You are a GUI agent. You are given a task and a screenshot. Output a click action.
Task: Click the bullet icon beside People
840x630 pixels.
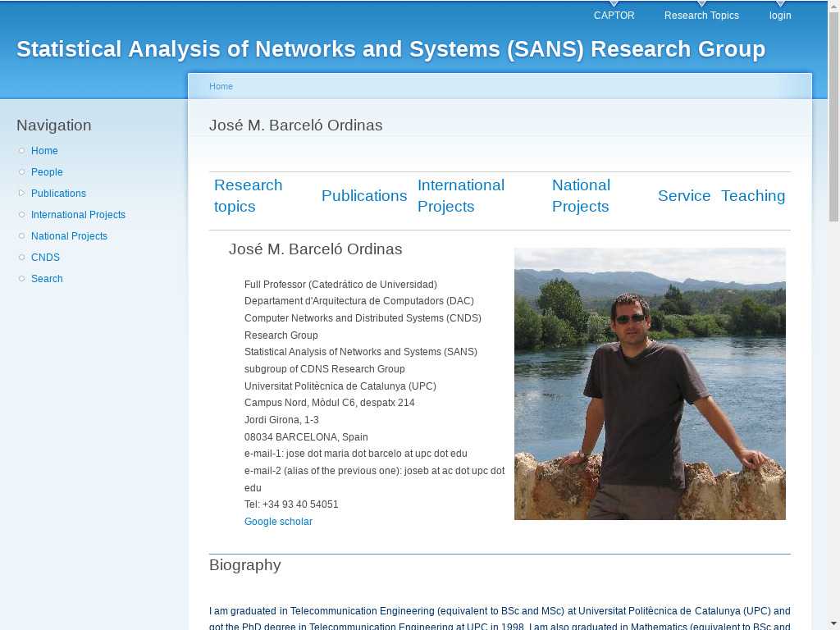point(21,172)
